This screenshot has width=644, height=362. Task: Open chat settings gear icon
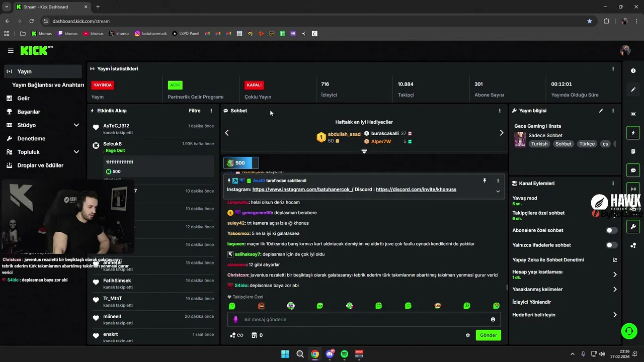coord(468,335)
